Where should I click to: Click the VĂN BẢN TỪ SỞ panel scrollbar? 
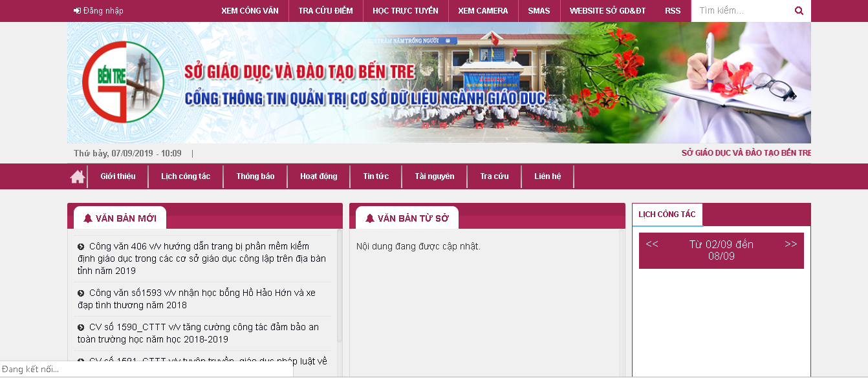(x=622, y=302)
